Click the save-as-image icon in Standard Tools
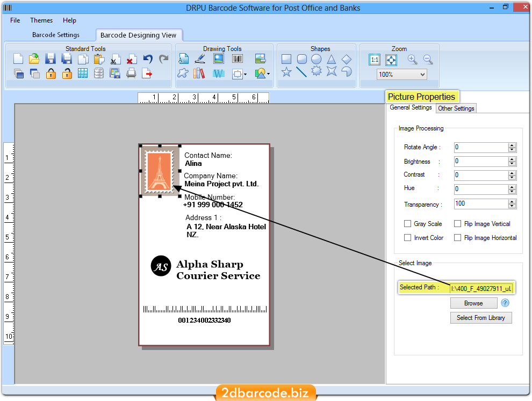The width and height of the screenshot is (532, 401). click(115, 73)
